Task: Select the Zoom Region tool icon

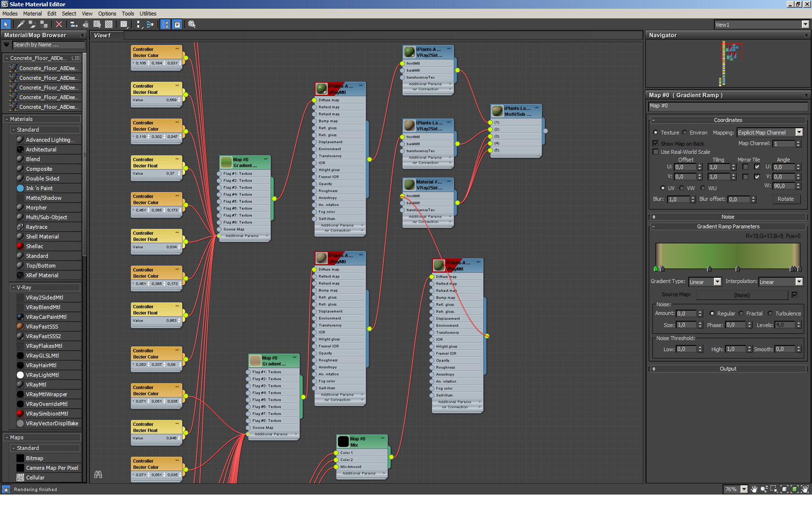Action: (774, 489)
